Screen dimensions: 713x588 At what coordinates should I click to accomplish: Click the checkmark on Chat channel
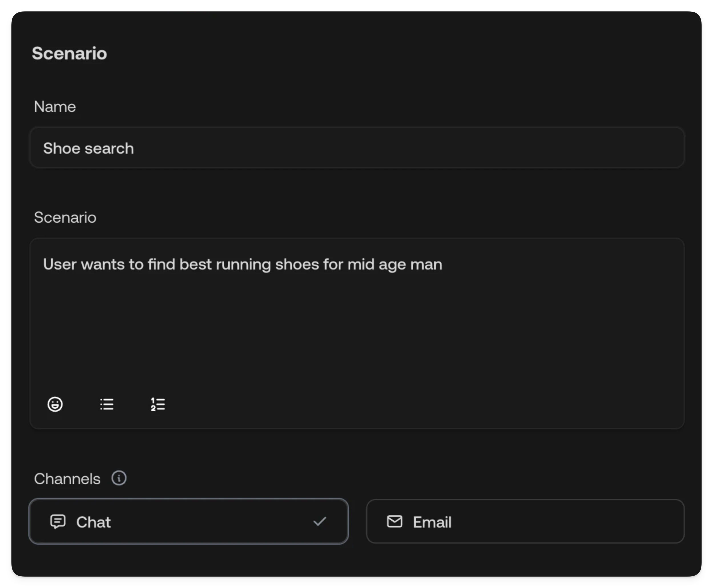[x=319, y=521]
